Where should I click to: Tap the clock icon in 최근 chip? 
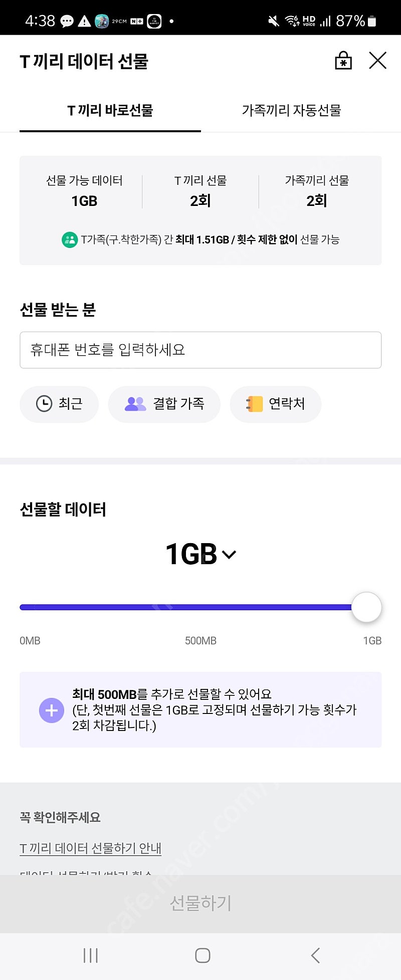(x=44, y=404)
